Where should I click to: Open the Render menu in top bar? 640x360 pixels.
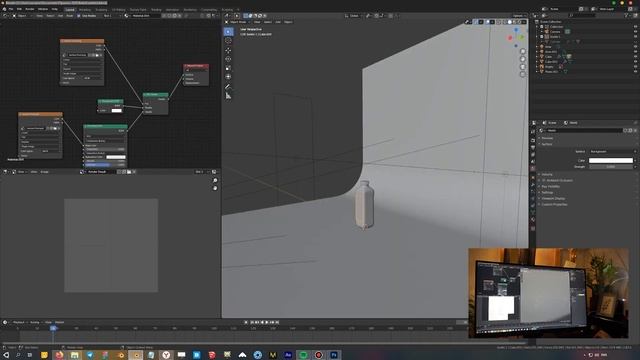(30, 9)
